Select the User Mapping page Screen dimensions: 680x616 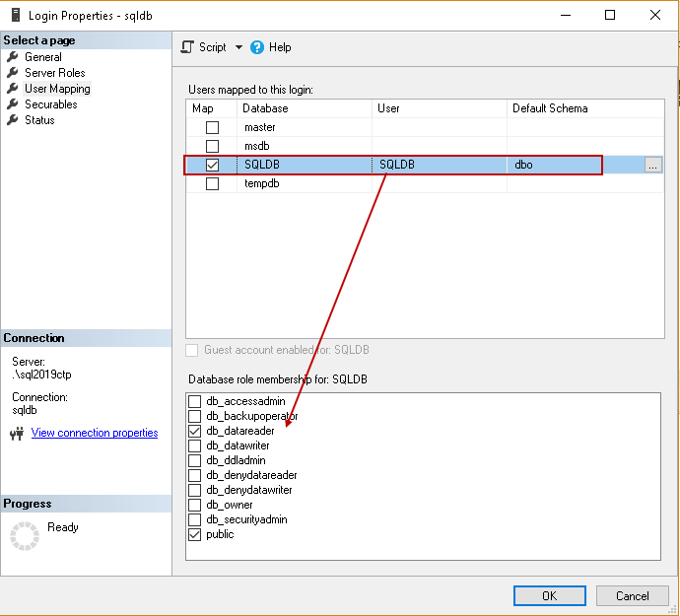57,89
